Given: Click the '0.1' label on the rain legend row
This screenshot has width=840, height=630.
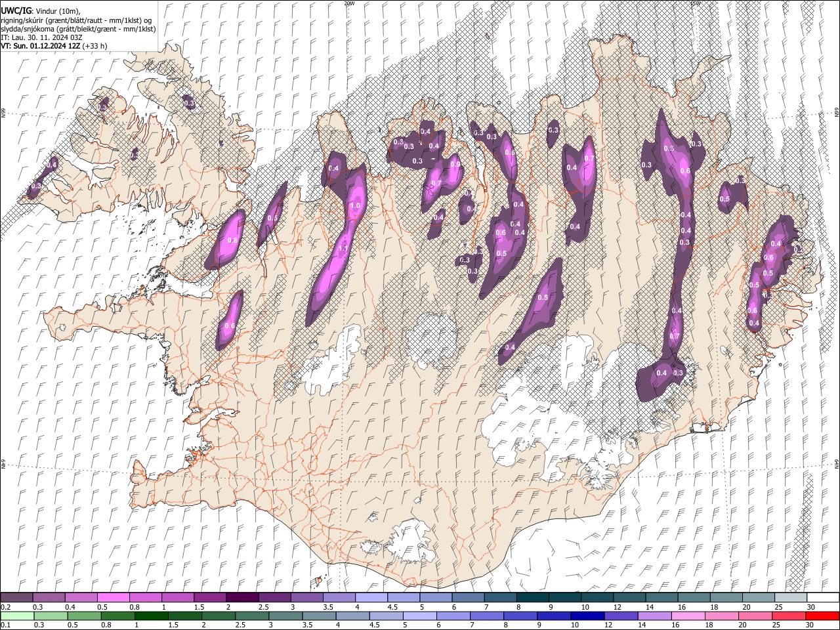Looking at the screenshot, I should 5,625.
